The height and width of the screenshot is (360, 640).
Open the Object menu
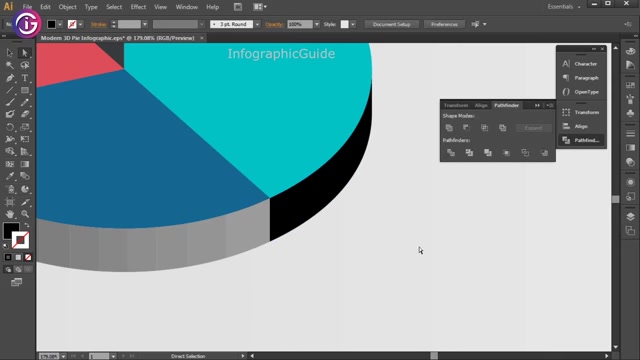pyautogui.click(x=67, y=7)
